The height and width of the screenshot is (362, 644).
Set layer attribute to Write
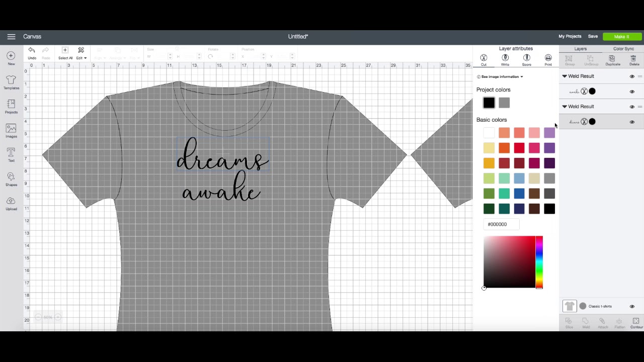[x=505, y=60]
